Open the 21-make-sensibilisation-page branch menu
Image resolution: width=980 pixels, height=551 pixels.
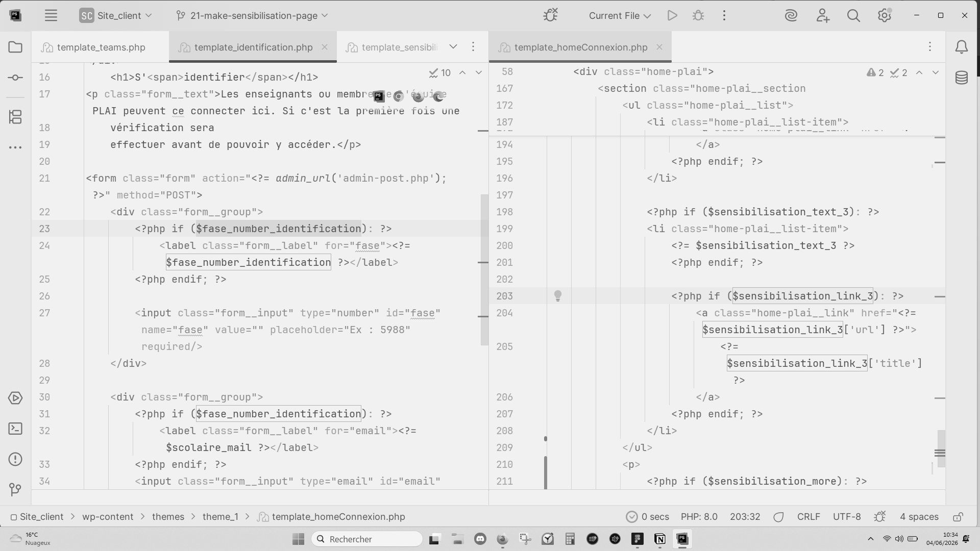point(252,15)
